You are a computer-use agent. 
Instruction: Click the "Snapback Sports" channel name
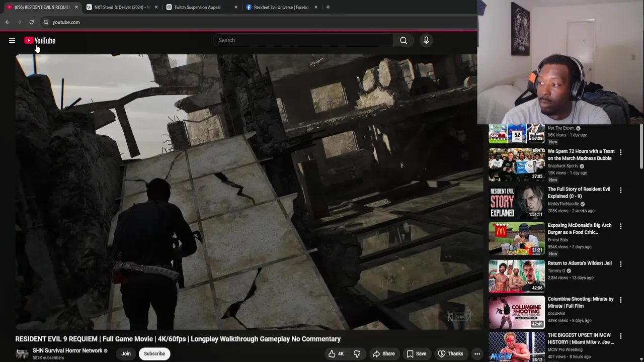click(563, 166)
